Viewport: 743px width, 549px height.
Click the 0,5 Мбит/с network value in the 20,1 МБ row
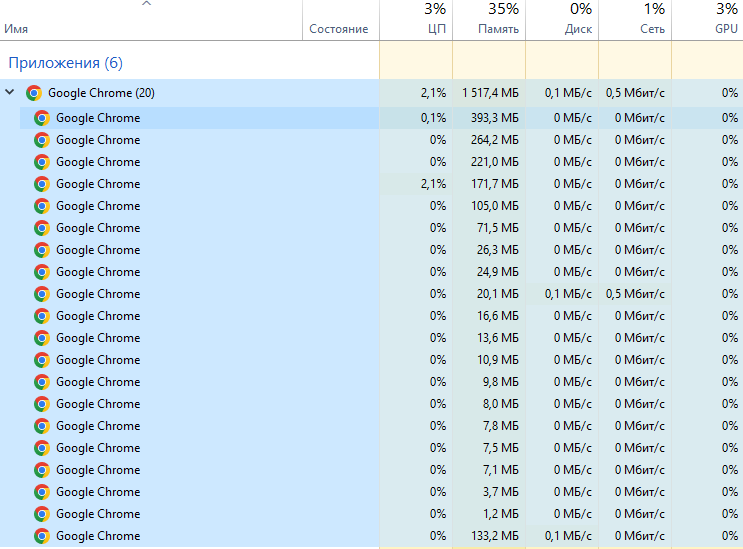(635, 294)
